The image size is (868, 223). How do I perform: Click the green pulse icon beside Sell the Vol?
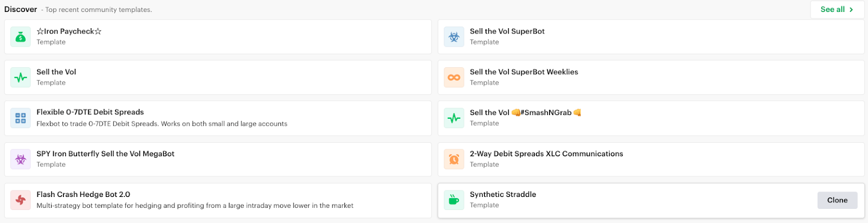click(21, 78)
